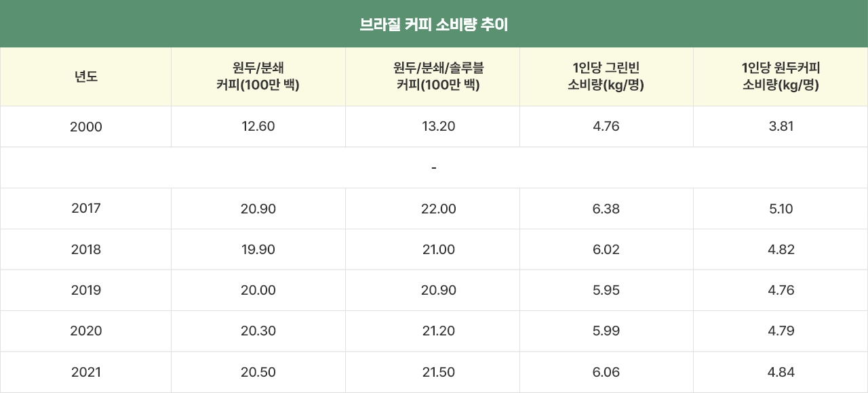Image resolution: width=868 pixels, height=393 pixels.
Task: Select the 년도 column header
Action: click(86, 77)
